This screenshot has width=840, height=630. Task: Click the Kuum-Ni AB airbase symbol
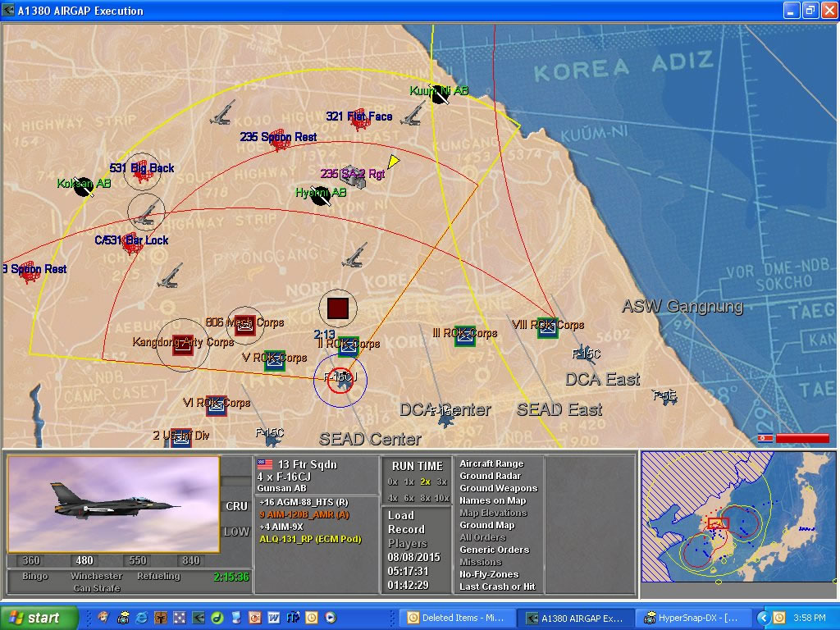[x=441, y=95]
